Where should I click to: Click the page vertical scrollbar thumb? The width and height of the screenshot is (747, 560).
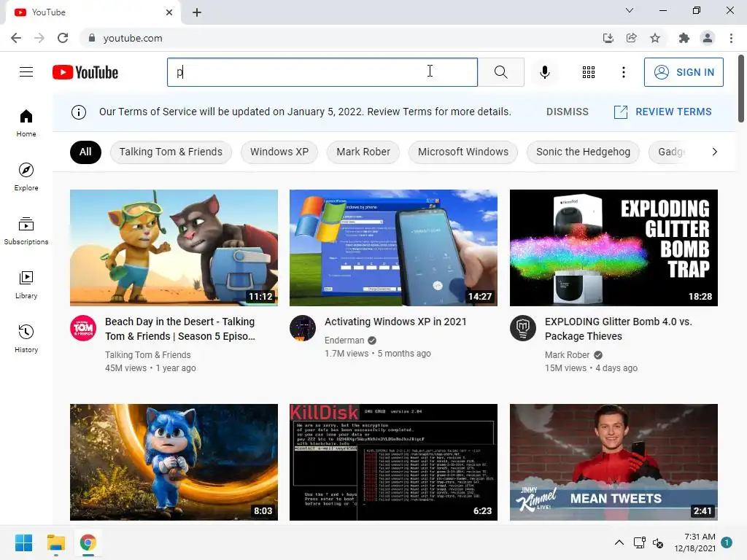click(741, 88)
